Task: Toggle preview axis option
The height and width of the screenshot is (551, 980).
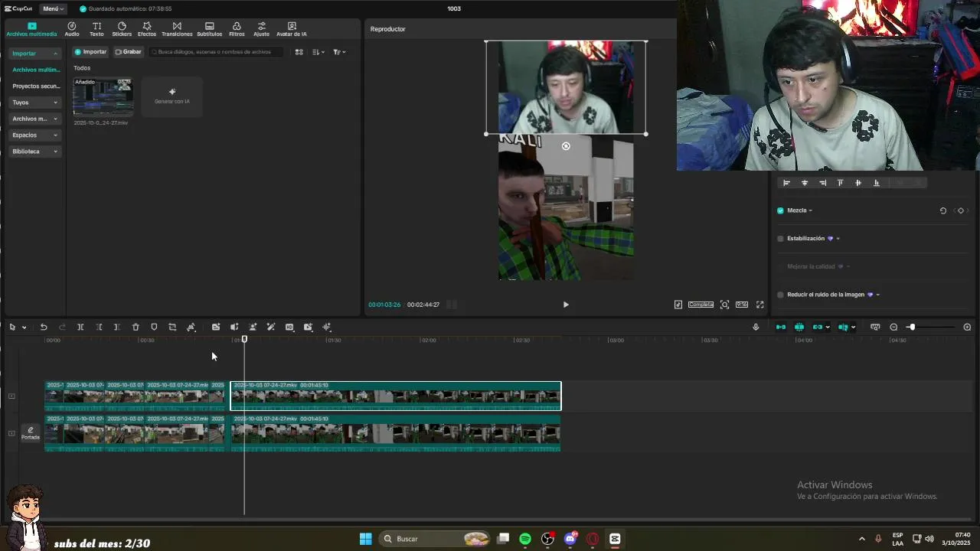Action: pyautogui.click(x=843, y=328)
